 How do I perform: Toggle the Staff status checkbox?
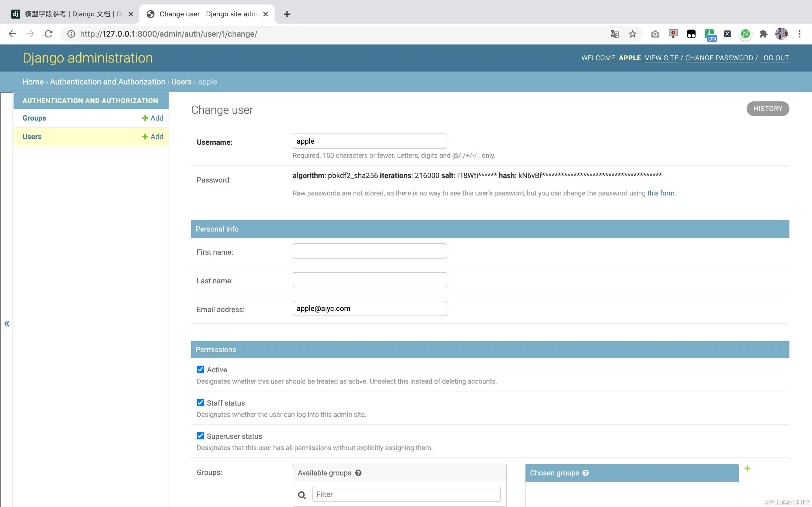pyautogui.click(x=200, y=403)
